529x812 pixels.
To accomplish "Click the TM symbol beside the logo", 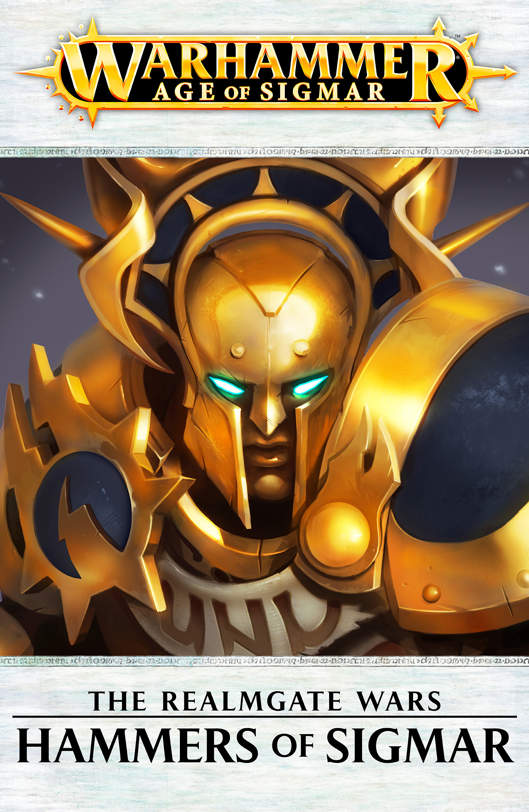I will click(x=457, y=36).
